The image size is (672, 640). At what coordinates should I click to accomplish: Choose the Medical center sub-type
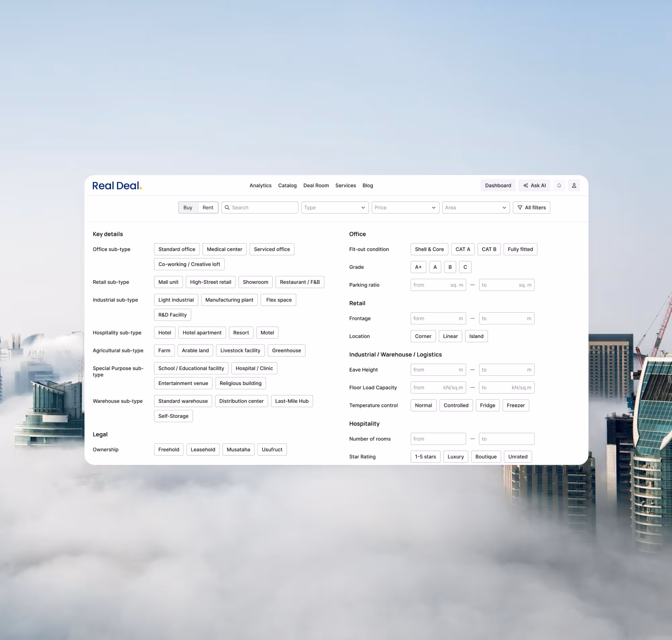point(224,249)
